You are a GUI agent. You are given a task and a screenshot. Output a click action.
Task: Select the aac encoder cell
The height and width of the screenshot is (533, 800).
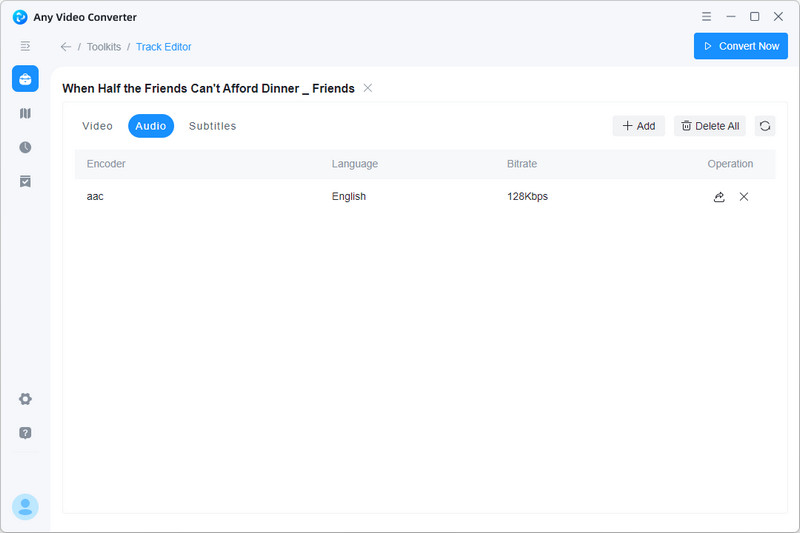[x=95, y=196]
